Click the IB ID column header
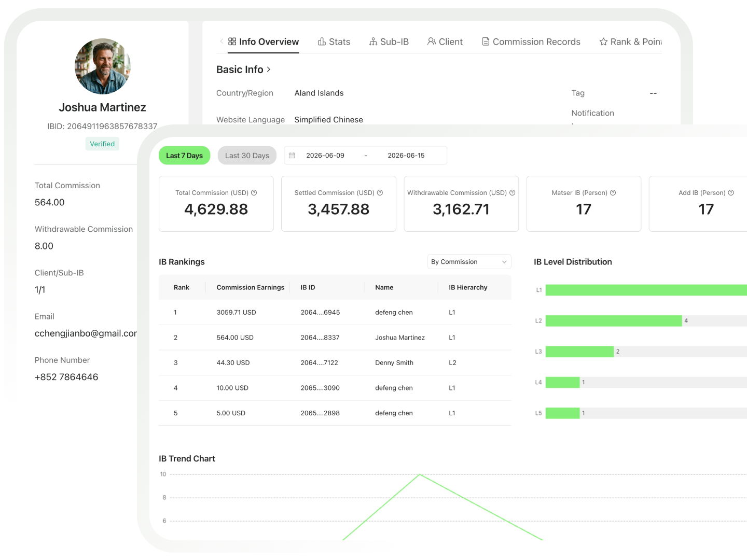This screenshot has width=747, height=560. (308, 287)
